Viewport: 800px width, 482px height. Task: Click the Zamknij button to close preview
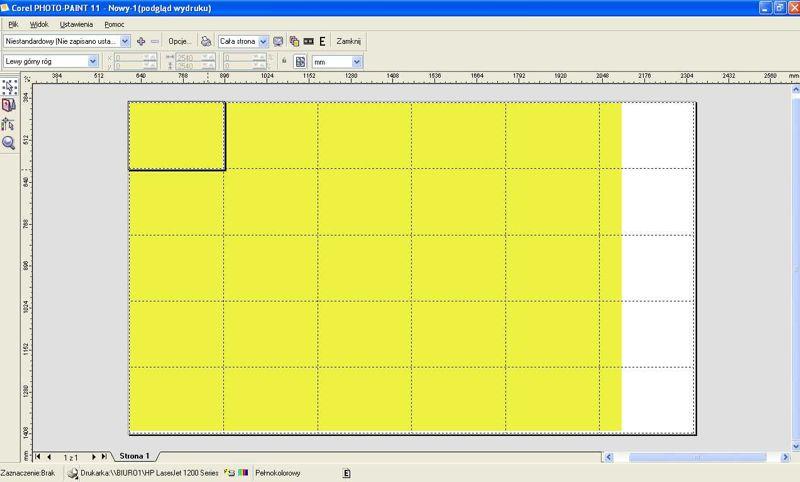click(348, 42)
